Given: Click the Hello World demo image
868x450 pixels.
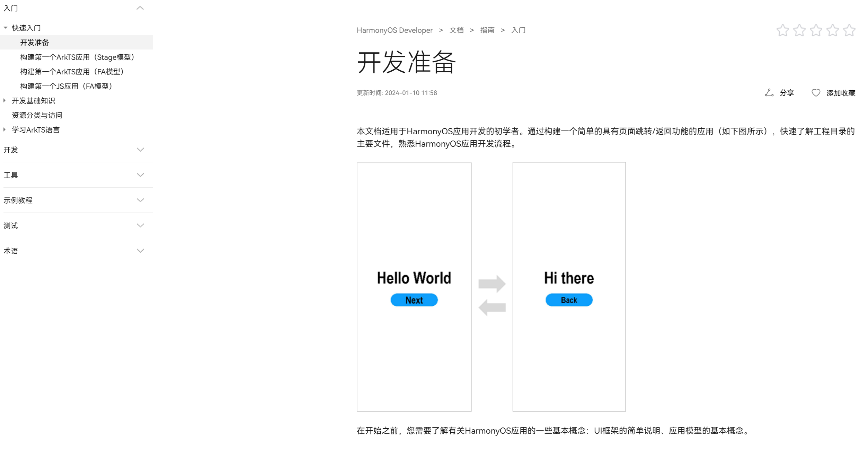Looking at the screenshot, I should 414,287.
